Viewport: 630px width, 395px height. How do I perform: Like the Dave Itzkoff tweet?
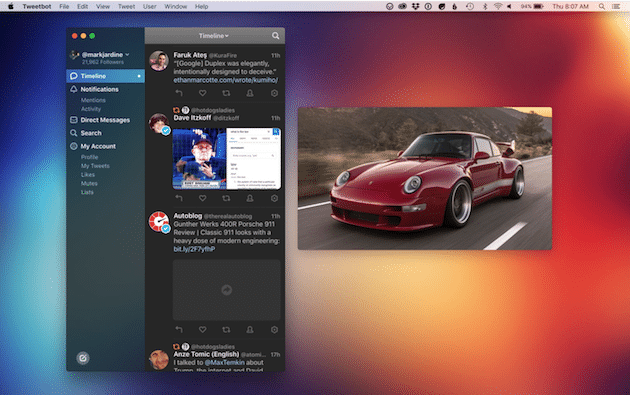(x=202, y=198)
